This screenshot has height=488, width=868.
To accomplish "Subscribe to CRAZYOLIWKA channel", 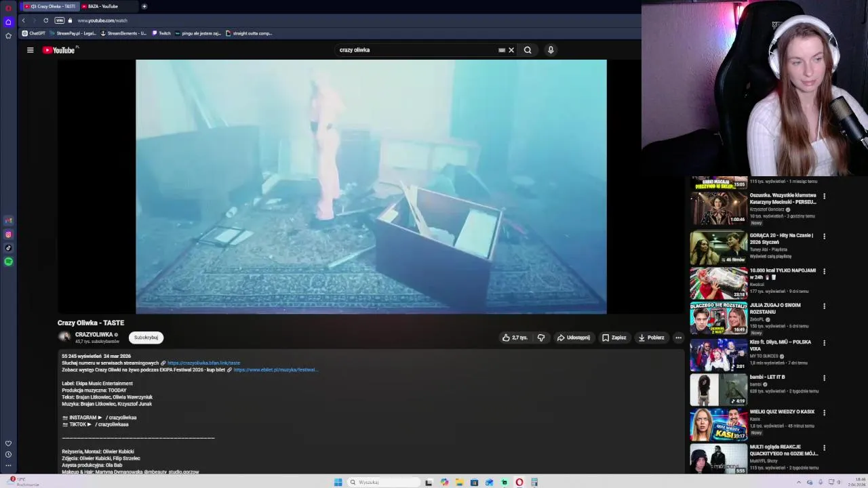I will pos(146,338).
